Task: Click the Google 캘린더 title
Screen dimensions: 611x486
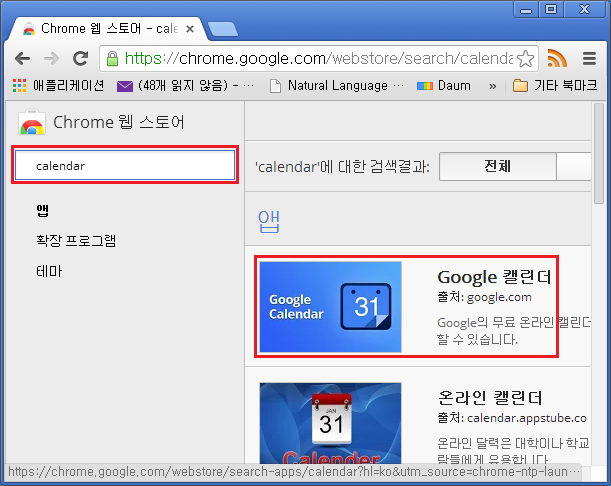Action: [494, 277]
